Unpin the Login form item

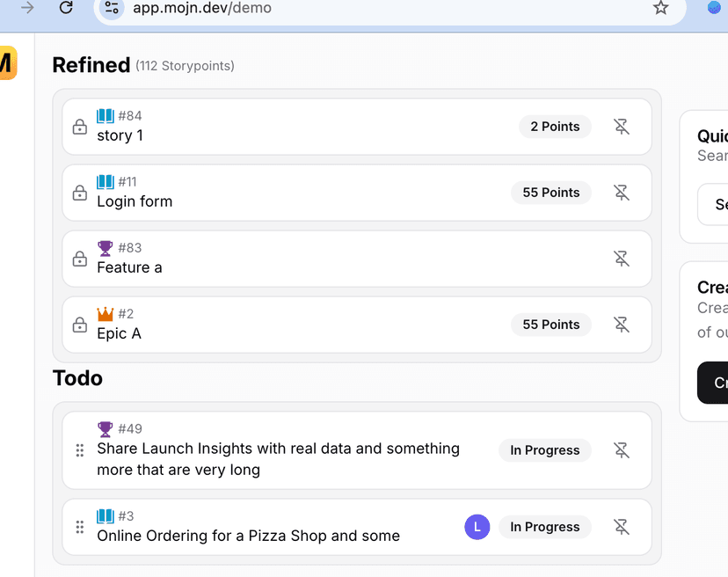click(622, 193)
